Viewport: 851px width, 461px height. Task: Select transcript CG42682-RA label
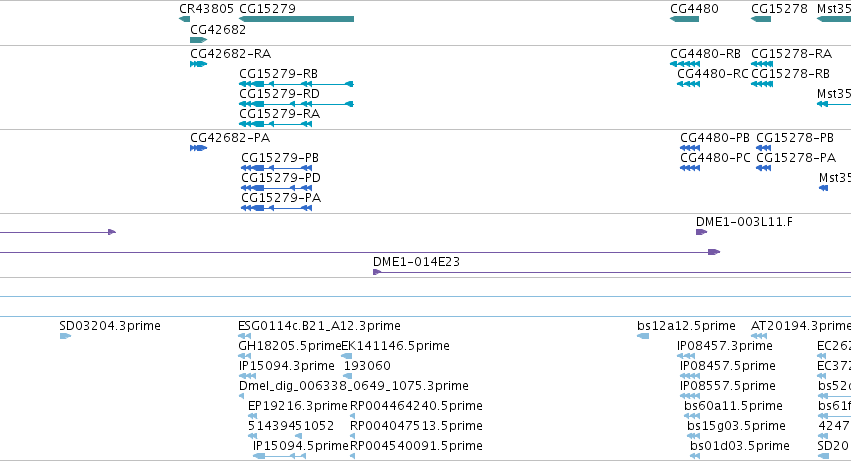230,54
